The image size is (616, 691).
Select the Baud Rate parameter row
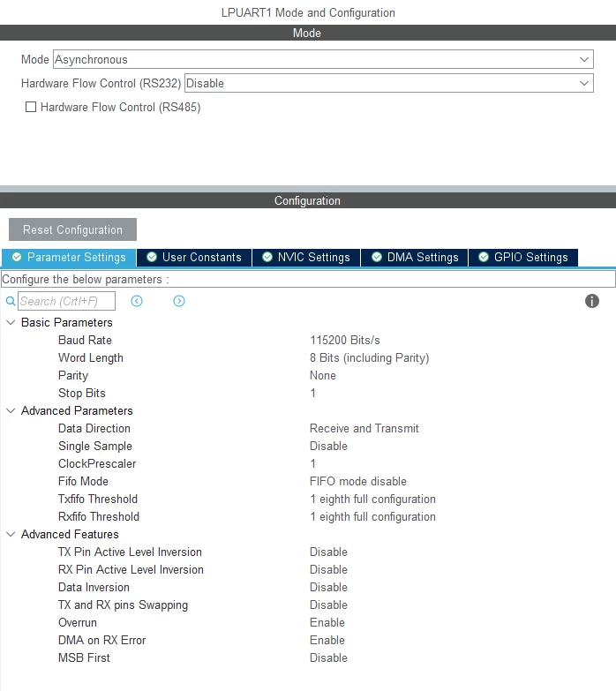click(85, 341)
